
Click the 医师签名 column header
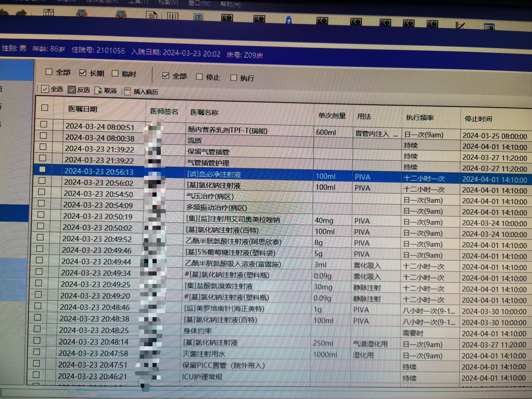point(164,111)
